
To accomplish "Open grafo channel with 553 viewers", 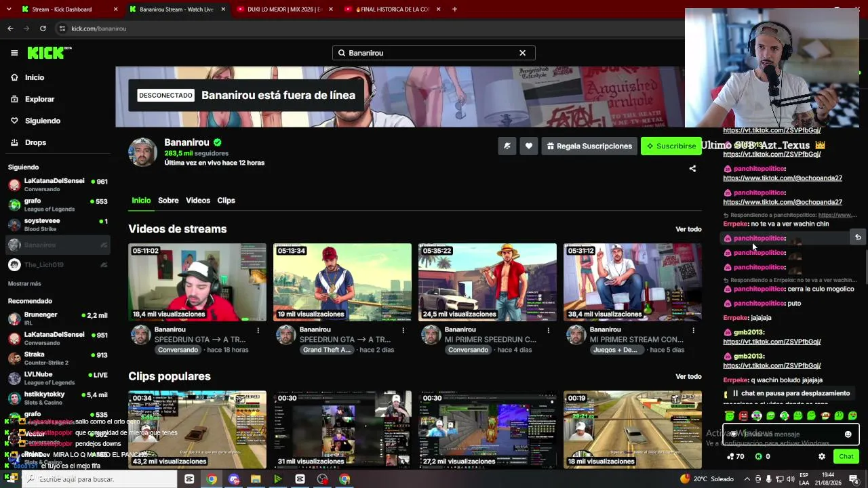I will 58,205.
